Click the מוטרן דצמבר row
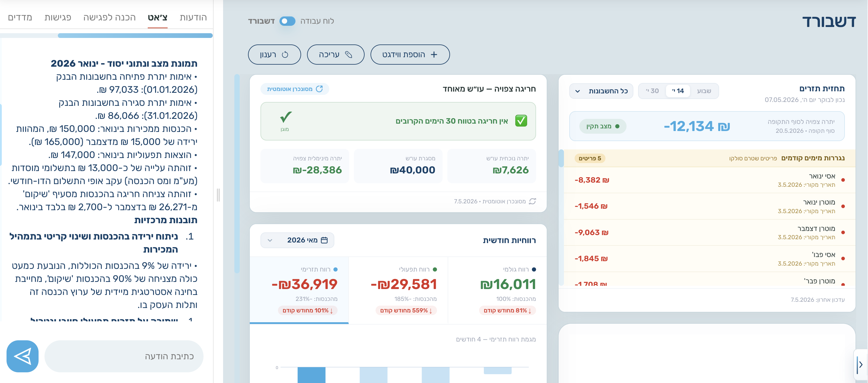868x383 pixels. [709, 232]
